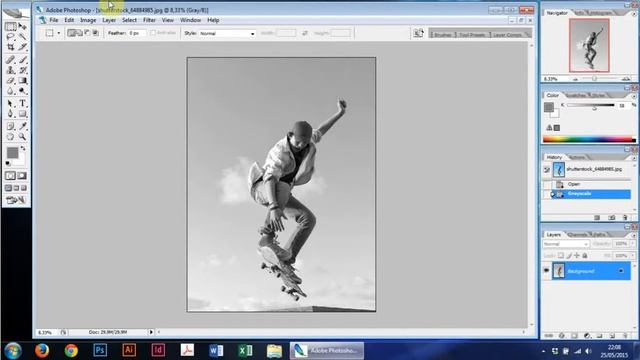The height and width of the screenshot is (360, 640).
Task: Open the layer blending mode dropdown
Action: 566,244
